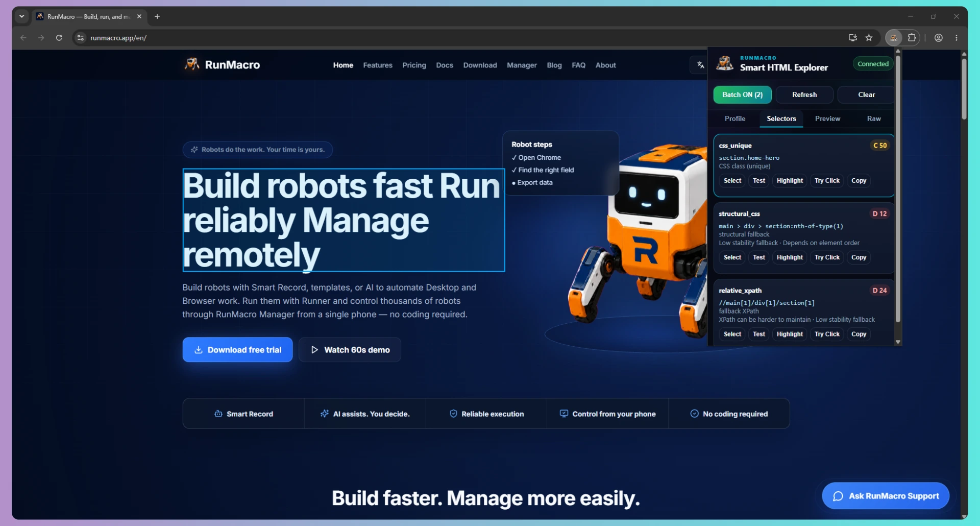The image size is (980, 526).
Task: Highlight the relative_xpath selector
Action: [x=790, y=333]
